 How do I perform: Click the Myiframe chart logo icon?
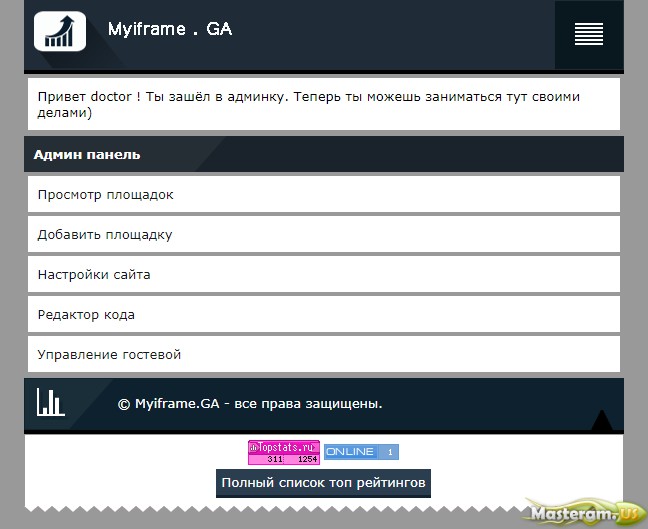(60, 30)
